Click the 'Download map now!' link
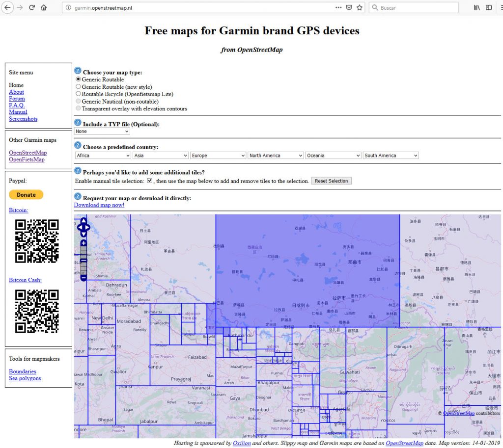Screen dimensions: 503x448 [x=99, y=205]
